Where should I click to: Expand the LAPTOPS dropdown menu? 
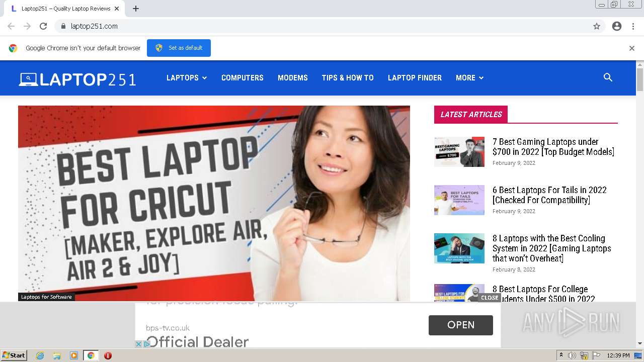click(187, 78)
